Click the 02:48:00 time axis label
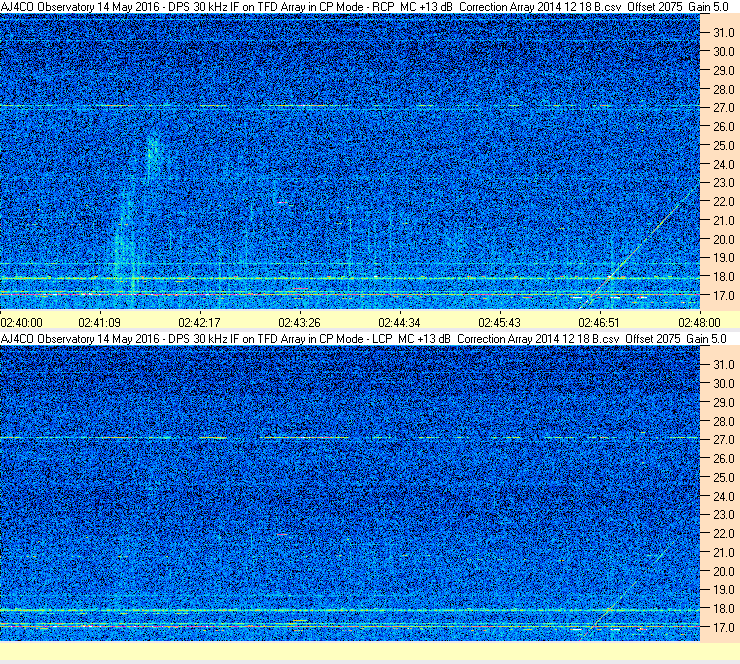This screenshot has width=740, height=664. click(x=699, y=323)
